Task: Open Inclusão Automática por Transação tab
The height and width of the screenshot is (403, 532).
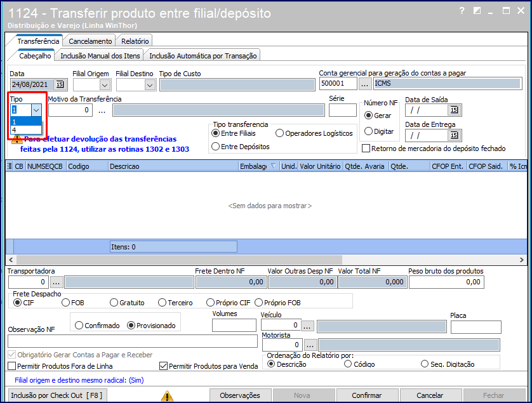Action: click(x=203, y=56)
